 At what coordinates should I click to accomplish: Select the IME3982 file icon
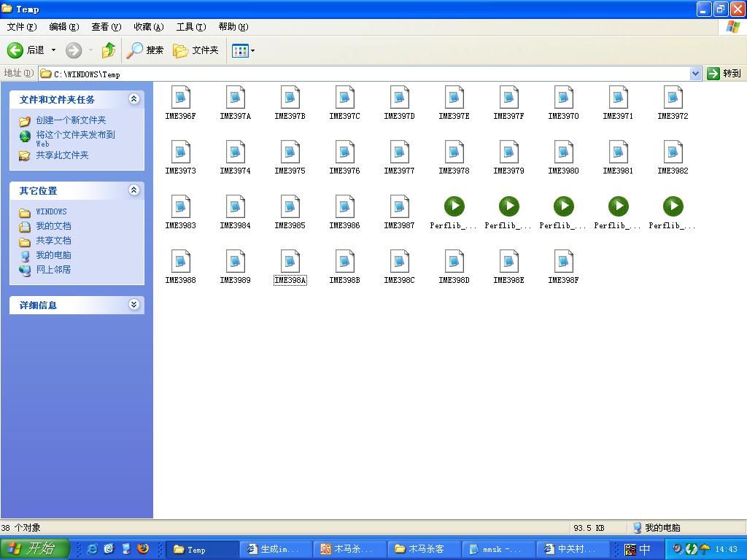tap(673, 152)
